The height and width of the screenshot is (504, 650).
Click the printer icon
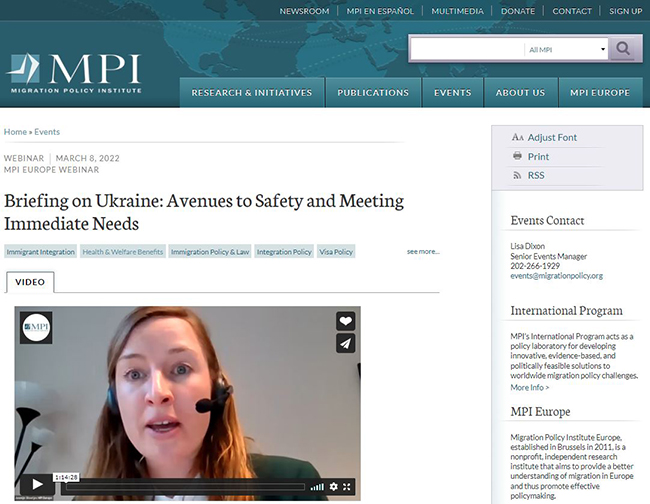[517, 156]
